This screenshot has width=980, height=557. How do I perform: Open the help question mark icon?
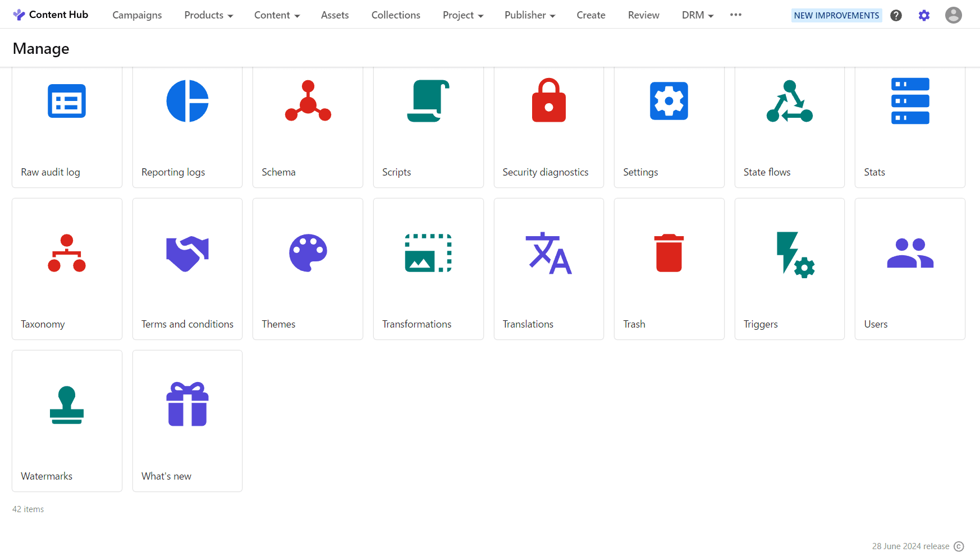pyautogui.click(x=896, y=15)
